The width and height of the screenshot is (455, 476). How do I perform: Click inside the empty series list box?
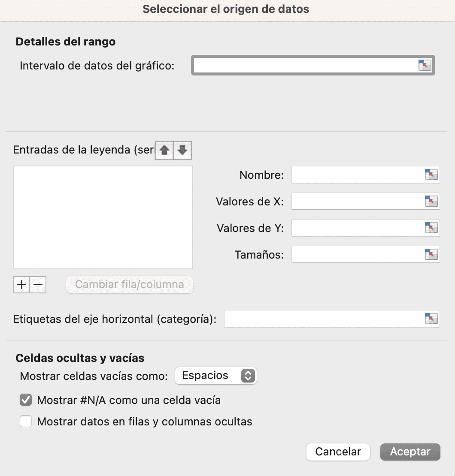tap(103, 217)
